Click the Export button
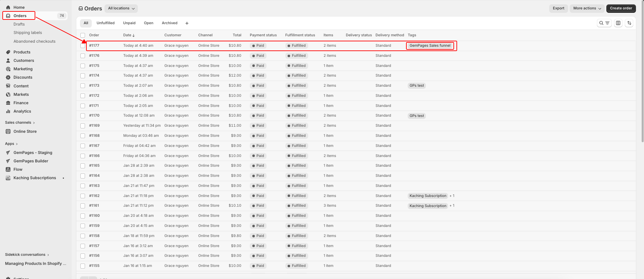 (558, 8)
